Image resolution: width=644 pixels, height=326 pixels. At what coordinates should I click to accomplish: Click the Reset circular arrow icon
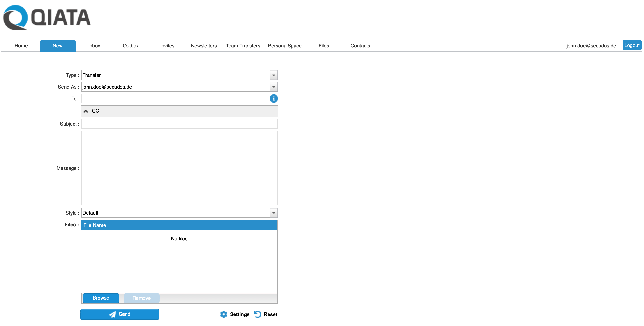[x=258, y=314]
